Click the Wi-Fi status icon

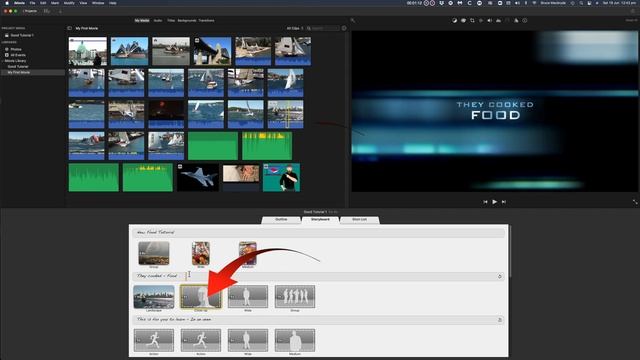click(534, 3)
